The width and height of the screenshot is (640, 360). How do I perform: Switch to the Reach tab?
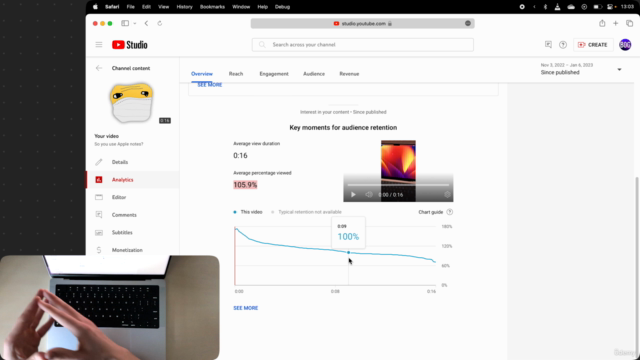(x=236, y=74)
